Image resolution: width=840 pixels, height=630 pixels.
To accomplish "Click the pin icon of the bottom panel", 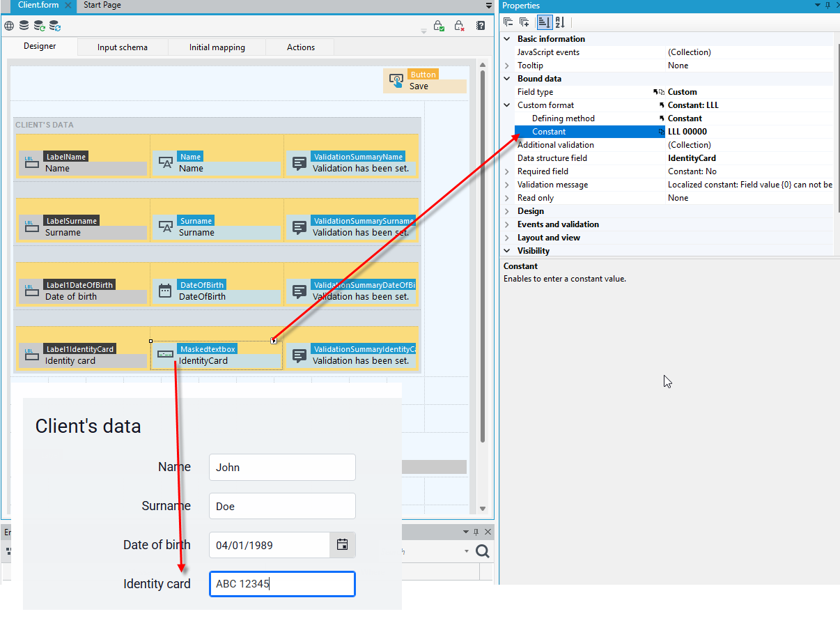I will [x=477, y=532].
